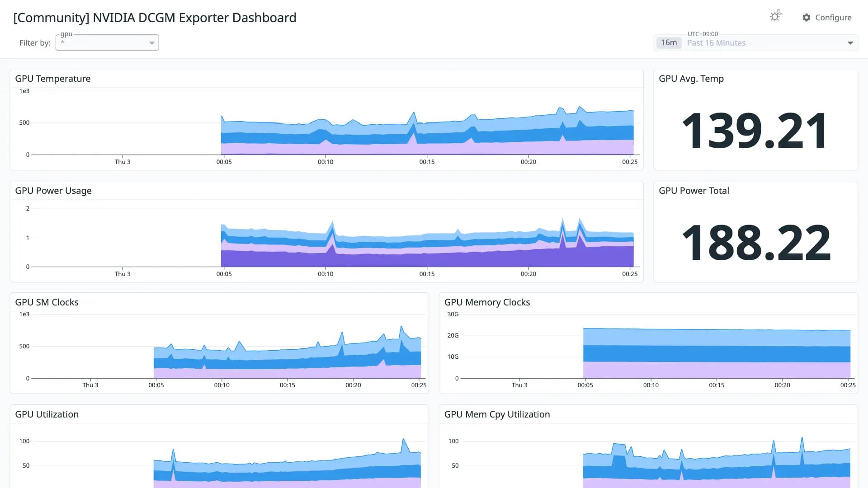Screen dimensions: 868x488
Task: Expand the gpu filter arrow
Action: (x=152, y=43)
